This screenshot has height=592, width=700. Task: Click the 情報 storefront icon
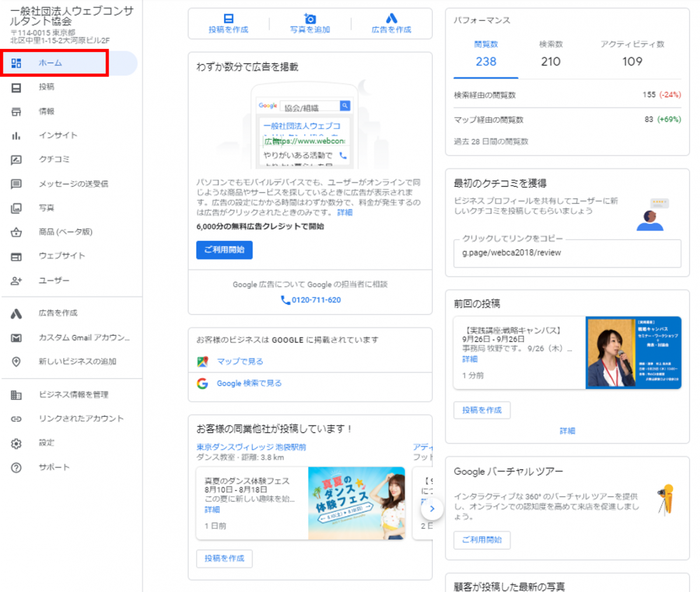[x=16, y=111]
